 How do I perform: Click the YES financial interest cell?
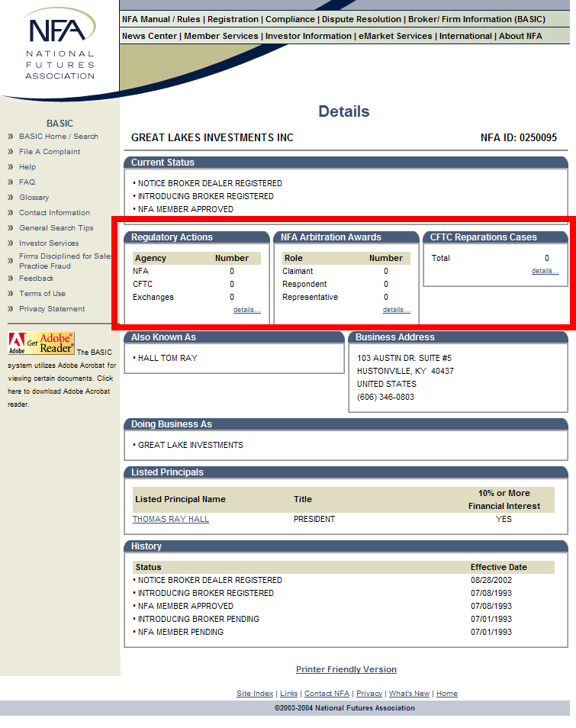pos(504,519)
